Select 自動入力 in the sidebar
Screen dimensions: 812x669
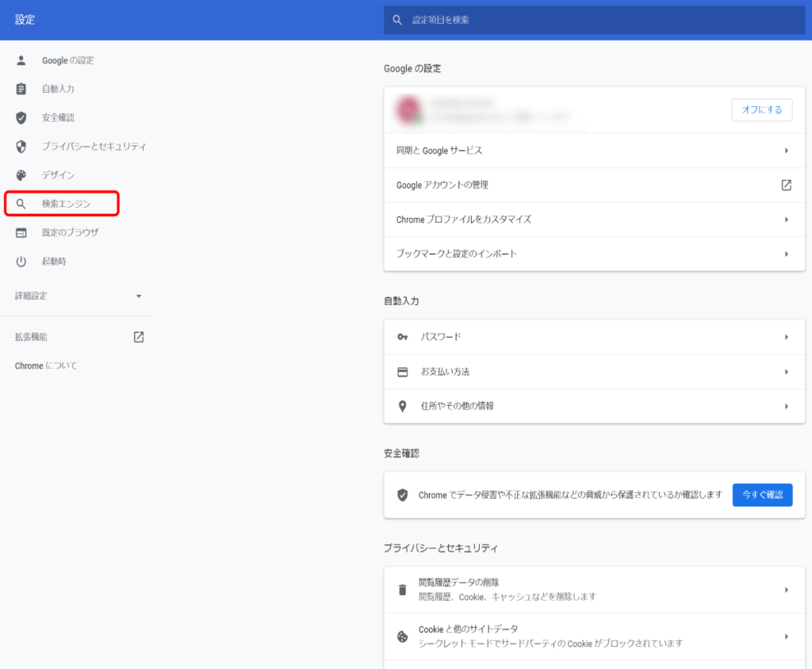pyautogui.click(x=58, y=89)
